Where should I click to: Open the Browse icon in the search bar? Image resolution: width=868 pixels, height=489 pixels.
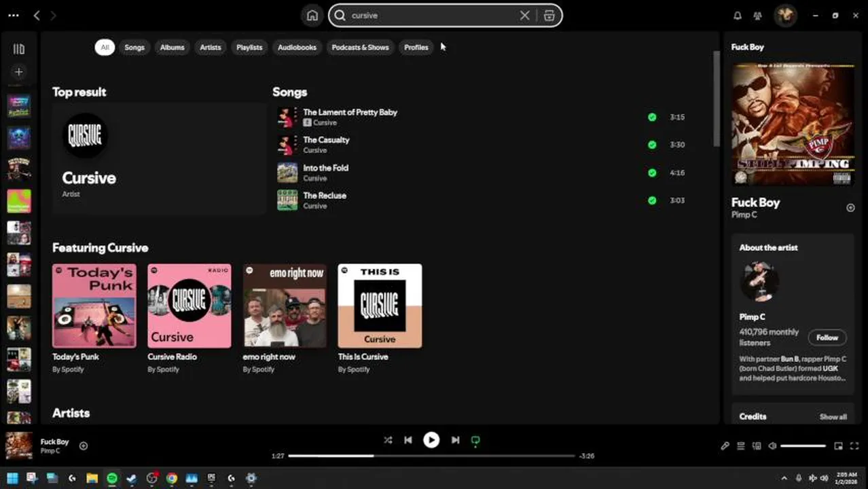click(x=549, y=16)
